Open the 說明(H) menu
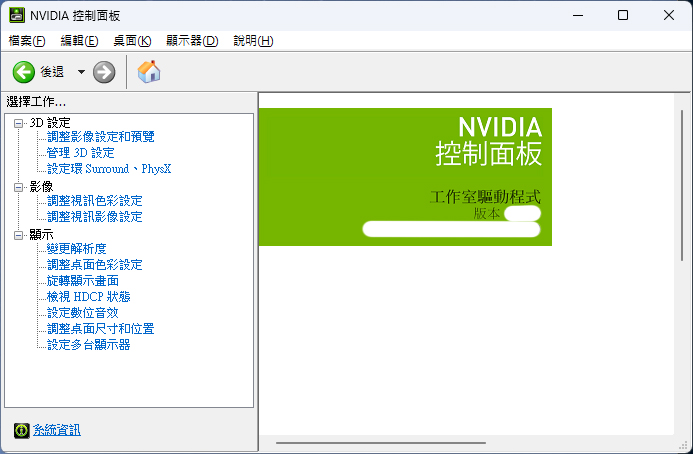 pos(253,41)
